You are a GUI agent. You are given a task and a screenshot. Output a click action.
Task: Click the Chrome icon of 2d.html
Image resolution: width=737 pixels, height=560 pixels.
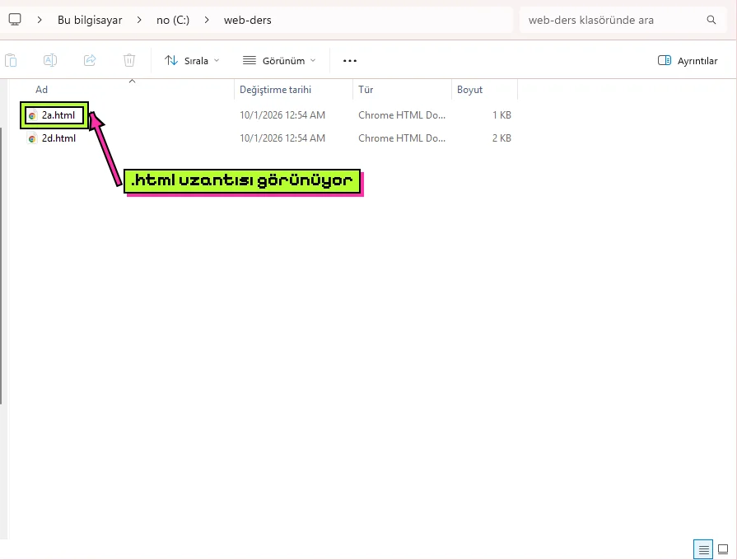pos(32,138)
